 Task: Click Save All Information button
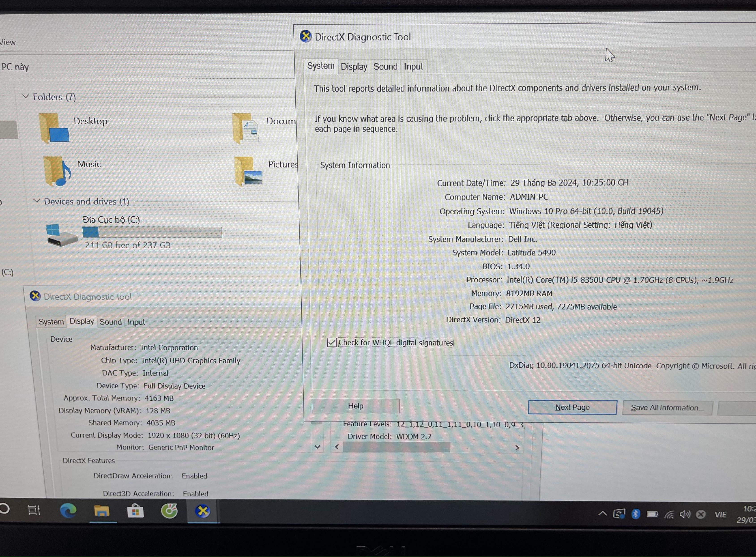point(667,408)
